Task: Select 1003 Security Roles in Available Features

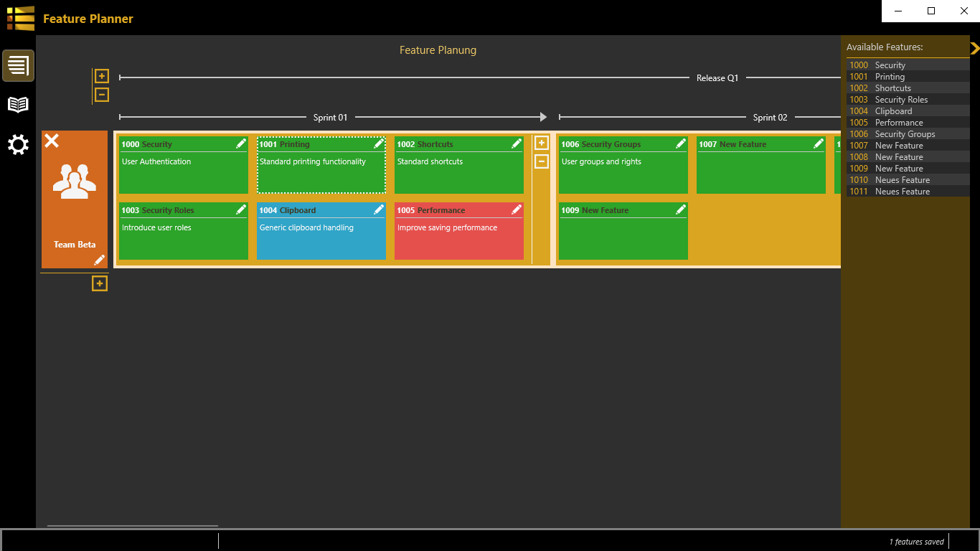Action: tap(908, 100)
